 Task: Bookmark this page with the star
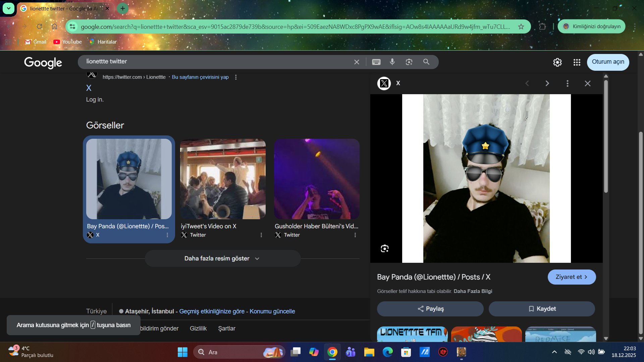(521, 26)
